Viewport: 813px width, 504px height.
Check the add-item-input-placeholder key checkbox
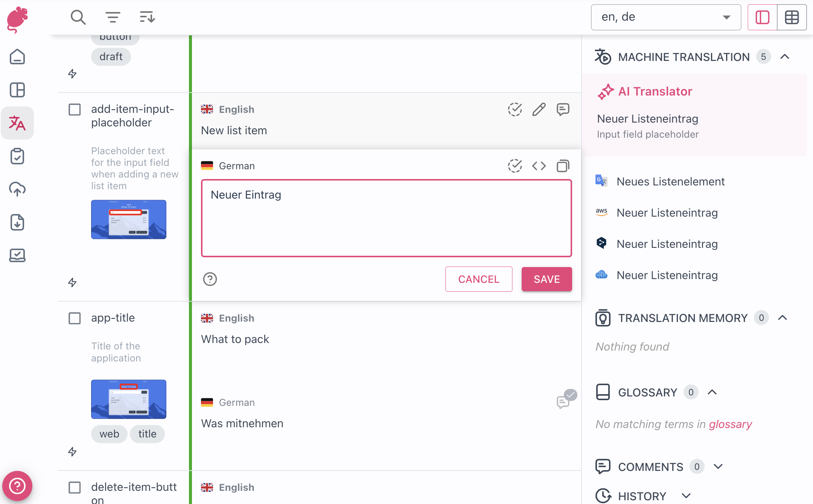(75, 109)
